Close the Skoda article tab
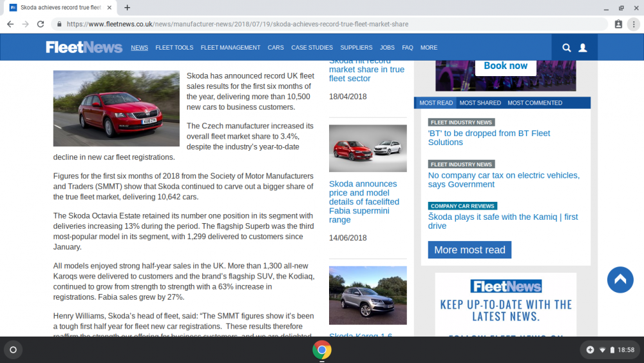The width and height of the screenshot is (644, 363). 109,7
